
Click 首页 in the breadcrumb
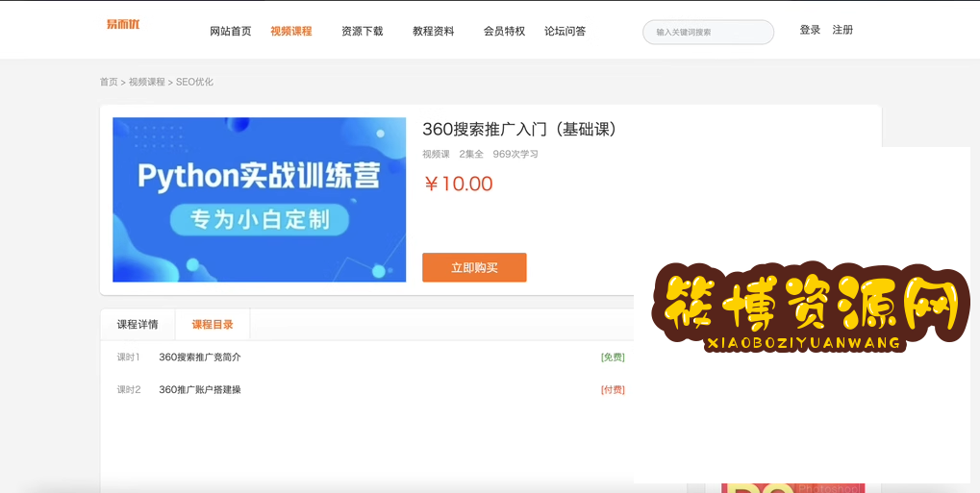click(109, 82)
